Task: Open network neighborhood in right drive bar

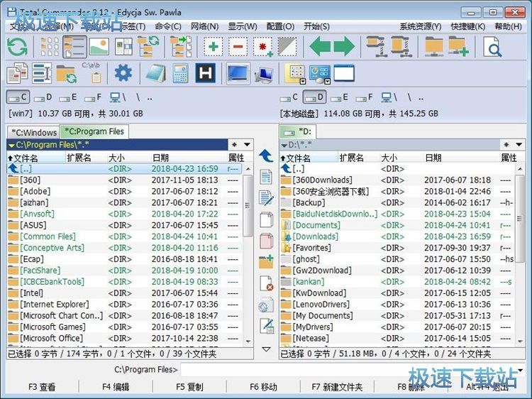Action: pos(389,98)
